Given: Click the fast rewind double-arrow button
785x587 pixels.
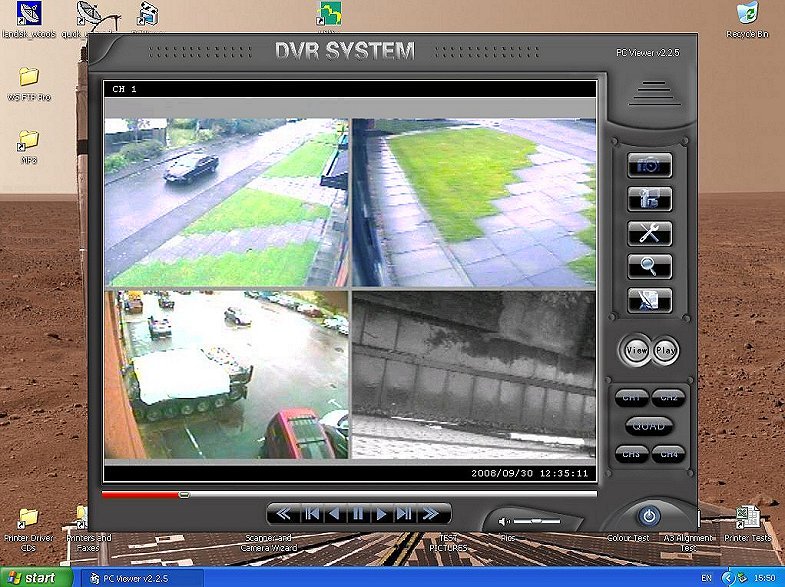Looking at the screenshot, I should [x=285, y=514].
